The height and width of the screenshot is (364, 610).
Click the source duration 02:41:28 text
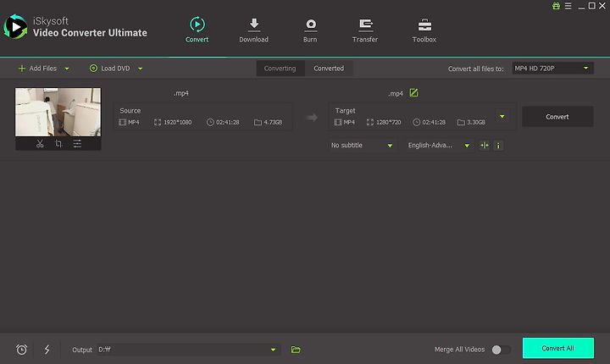[228, 122]
